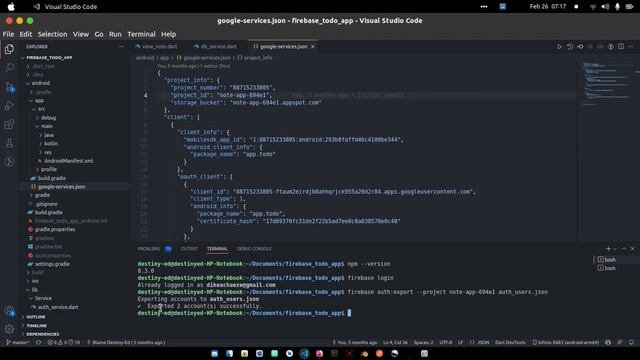The image size is (640, 360).
Task: Click the Explorer panel more actions ellipsis
Action: click(x=120, y=47)
